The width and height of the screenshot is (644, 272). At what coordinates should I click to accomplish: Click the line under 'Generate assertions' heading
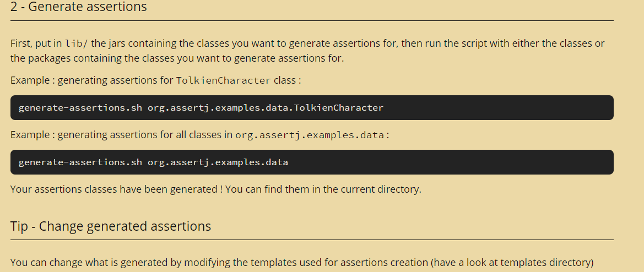[312, 20]
